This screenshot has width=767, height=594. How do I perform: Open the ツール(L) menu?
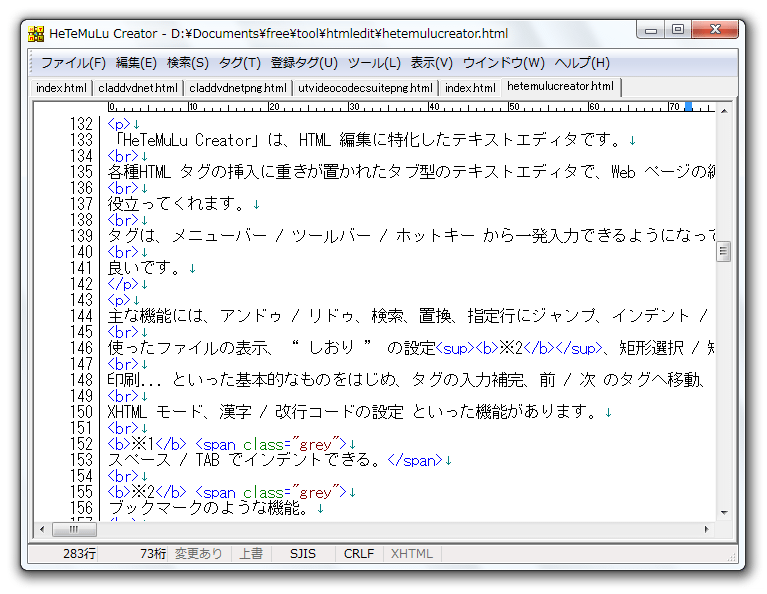374,63
